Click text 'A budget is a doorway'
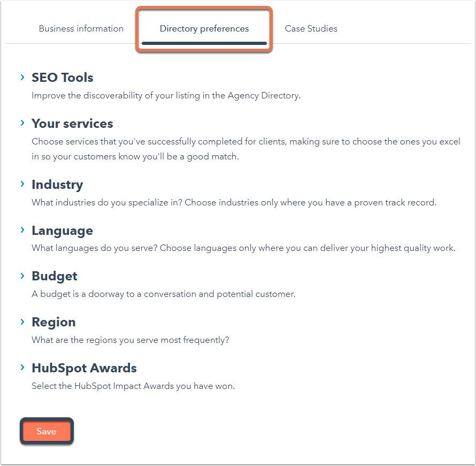This screenshot has height=466, width=476. pos(78,294)
